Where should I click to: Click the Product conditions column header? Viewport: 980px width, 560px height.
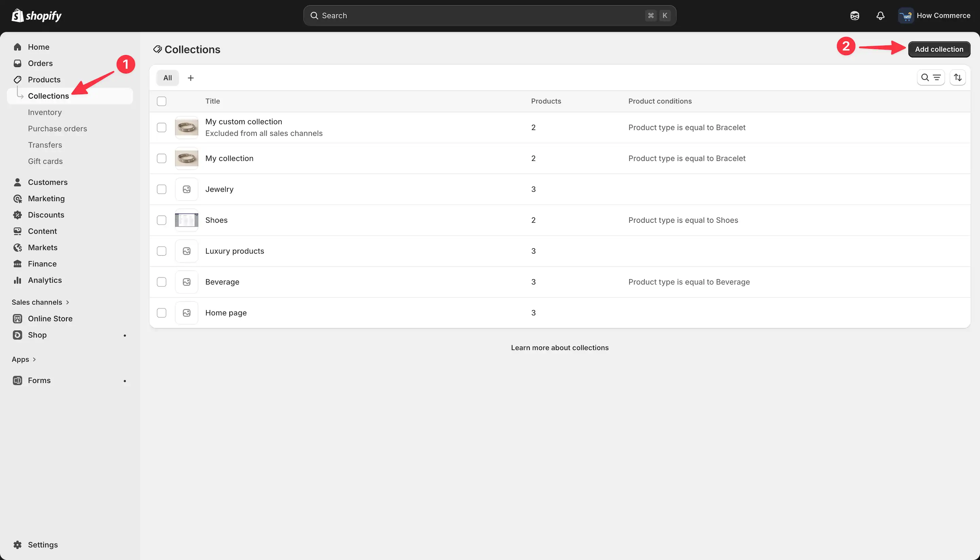pos(660,101)
